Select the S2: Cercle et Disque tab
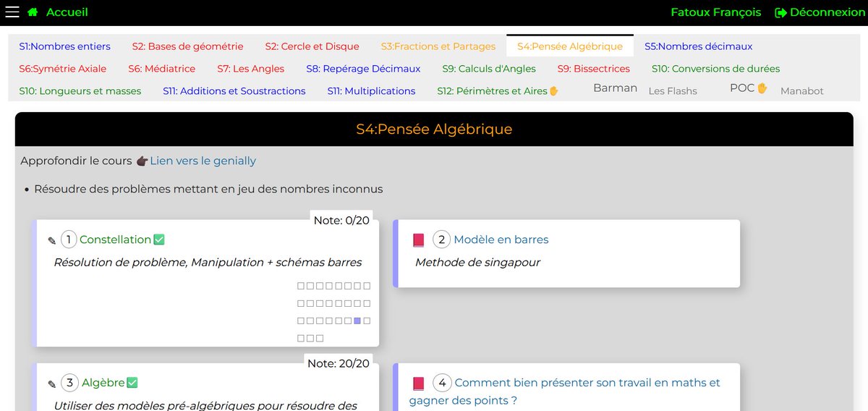 [312, 46]
